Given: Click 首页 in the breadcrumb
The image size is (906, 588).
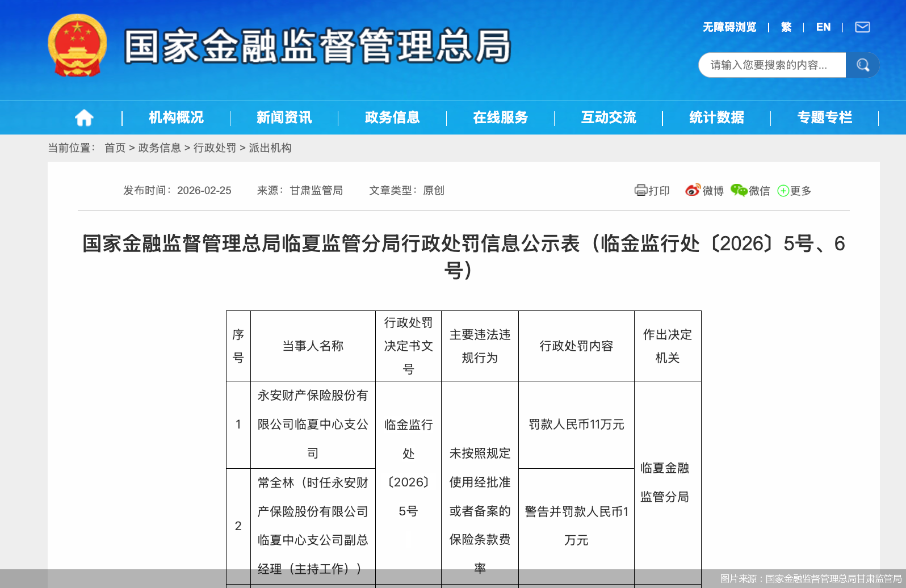Looking at the screenshot, I should pyautogui.click(x=115, y=148).
